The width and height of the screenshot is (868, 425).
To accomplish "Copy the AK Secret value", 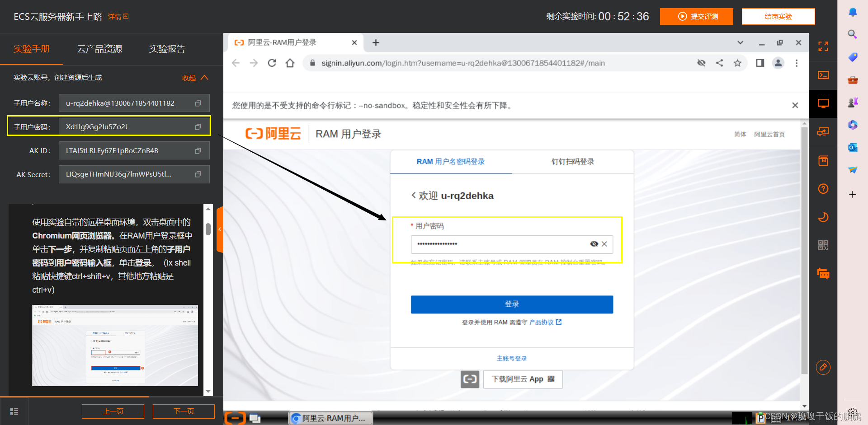I will pos(198,174).
